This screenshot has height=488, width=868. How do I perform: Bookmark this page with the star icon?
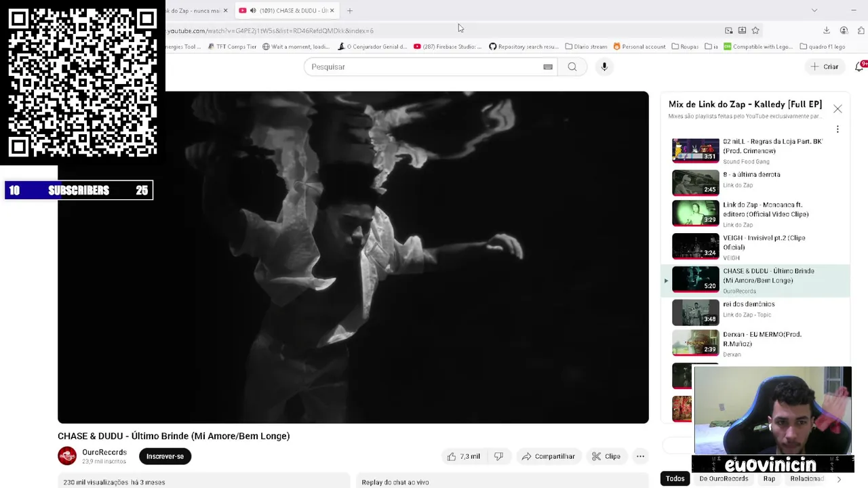click(x=755, y=30)
